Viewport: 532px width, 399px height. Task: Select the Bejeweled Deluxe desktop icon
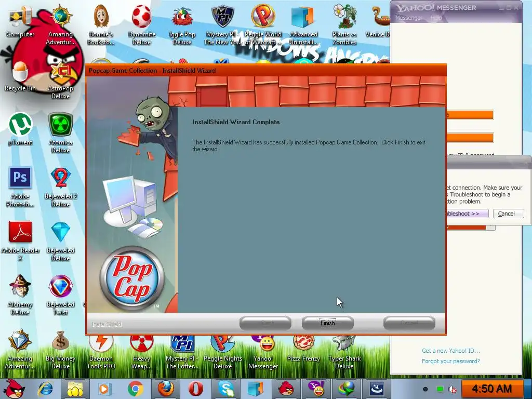click(x=60, y=241)
